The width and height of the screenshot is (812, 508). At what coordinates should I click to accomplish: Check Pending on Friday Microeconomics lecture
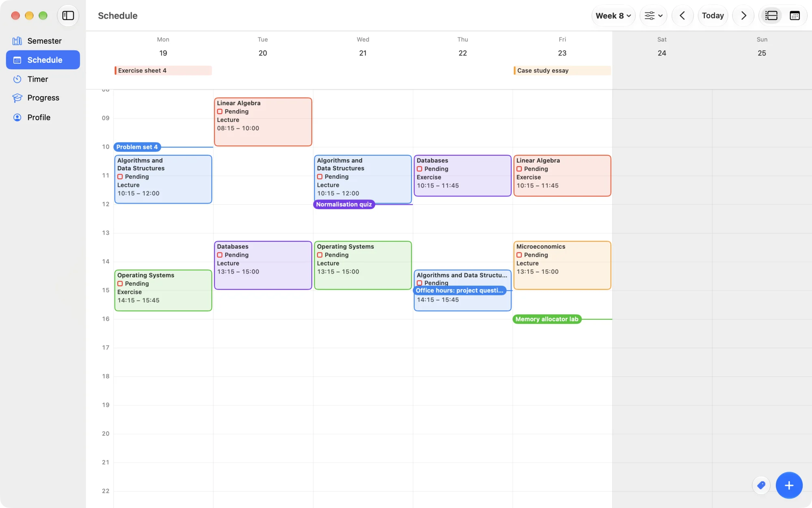click(x=519, y=255)
